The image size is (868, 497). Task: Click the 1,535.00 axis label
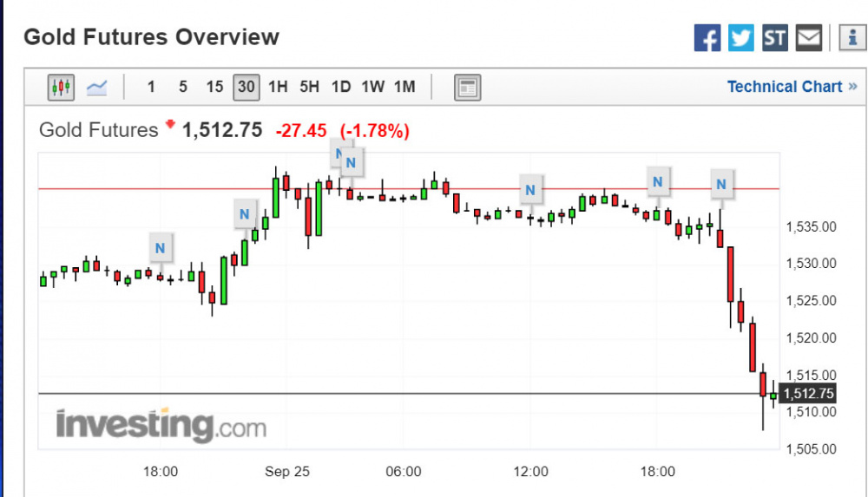point(811,227)
